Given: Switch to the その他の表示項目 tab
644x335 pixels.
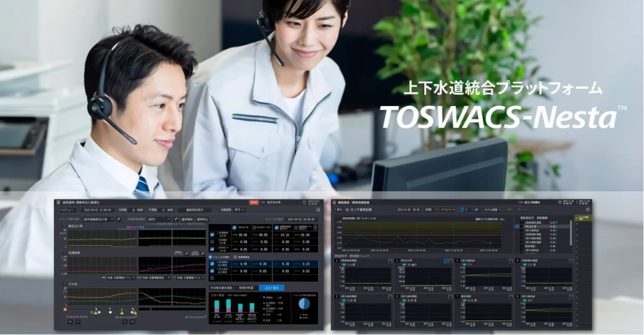Looking at the screenshot, I should 221,287.
